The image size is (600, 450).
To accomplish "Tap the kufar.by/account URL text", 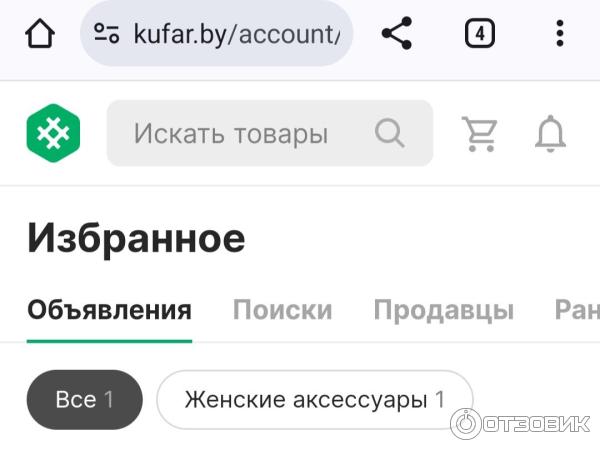I will [236, 35].
